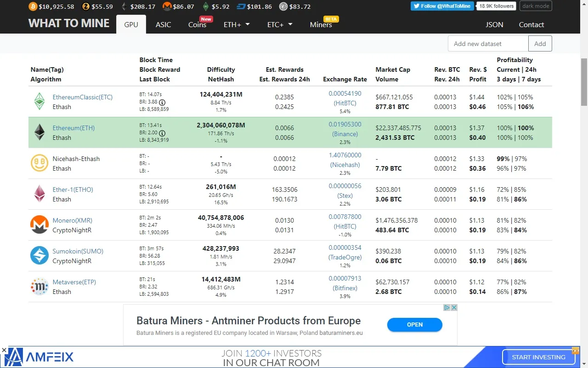Click ETC exchange rate 0.00054190 link

(345, 93)
